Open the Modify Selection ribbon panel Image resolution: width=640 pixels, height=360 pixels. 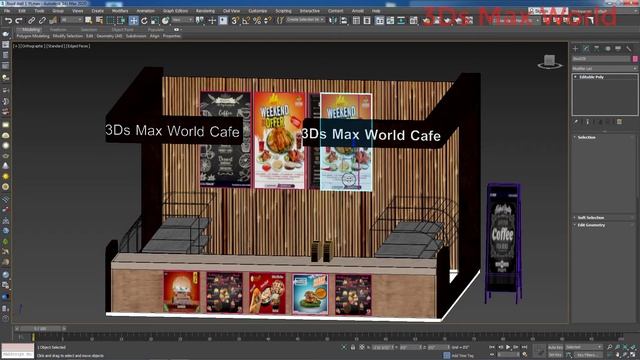click(x=68, y=36)
